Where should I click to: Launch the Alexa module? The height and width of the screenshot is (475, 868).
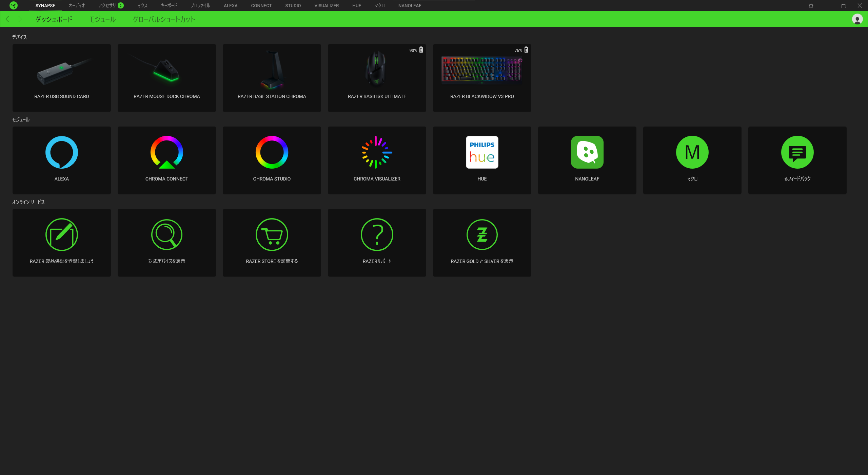pos(61,160)
